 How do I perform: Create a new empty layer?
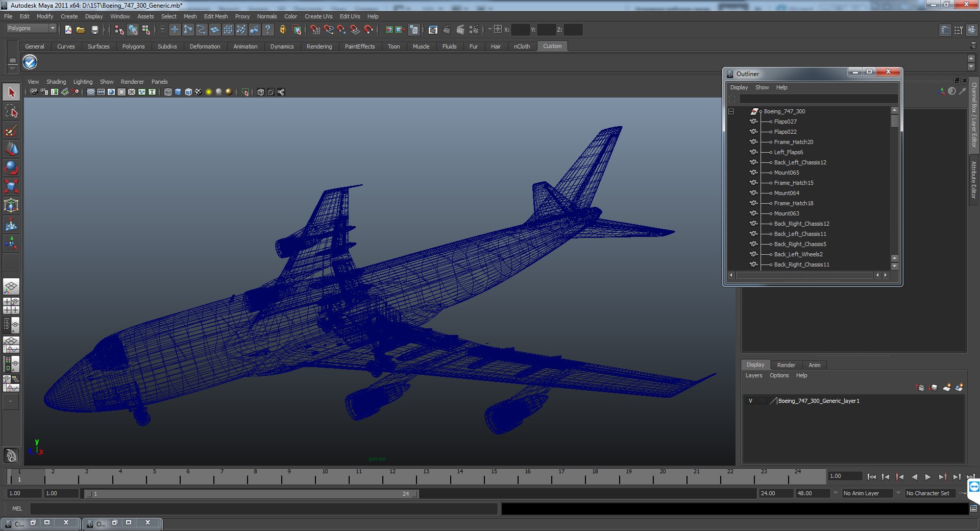(946, 388)
